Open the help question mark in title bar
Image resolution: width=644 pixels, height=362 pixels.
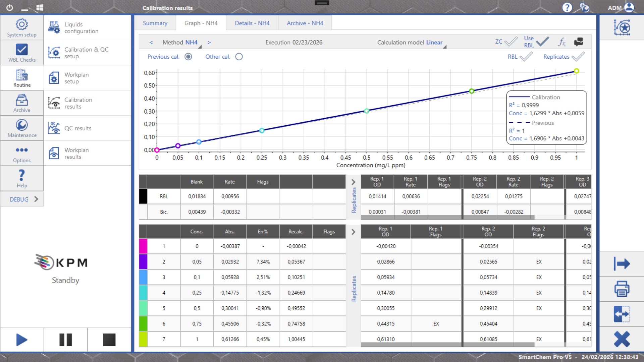point(567,7)
